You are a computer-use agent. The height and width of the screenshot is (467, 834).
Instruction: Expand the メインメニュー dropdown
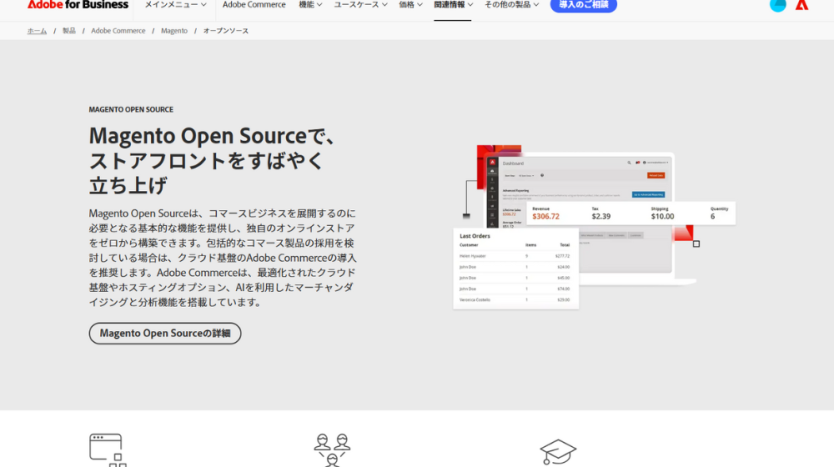pos(175,5)
